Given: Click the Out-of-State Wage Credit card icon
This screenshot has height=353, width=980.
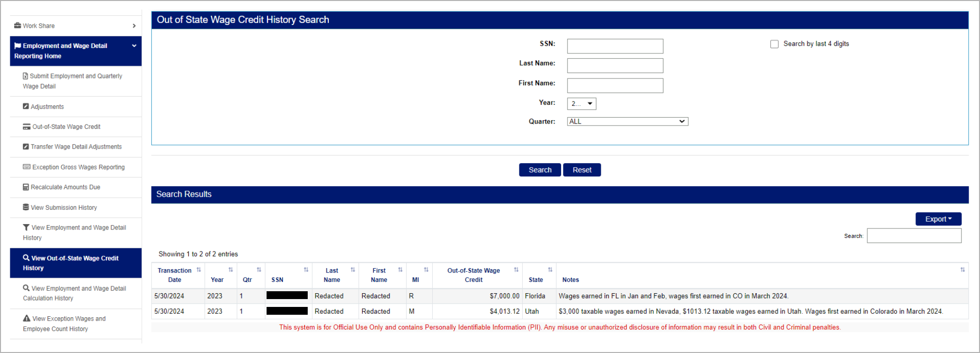Looking at the screenshot, I should point(26,127).
